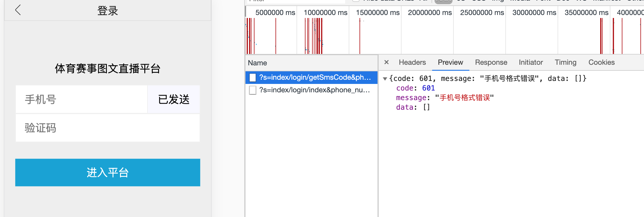The height and width of the screenshot is (217, 644).
Task: Click the 登录 page title
Action: coord(108,11)
